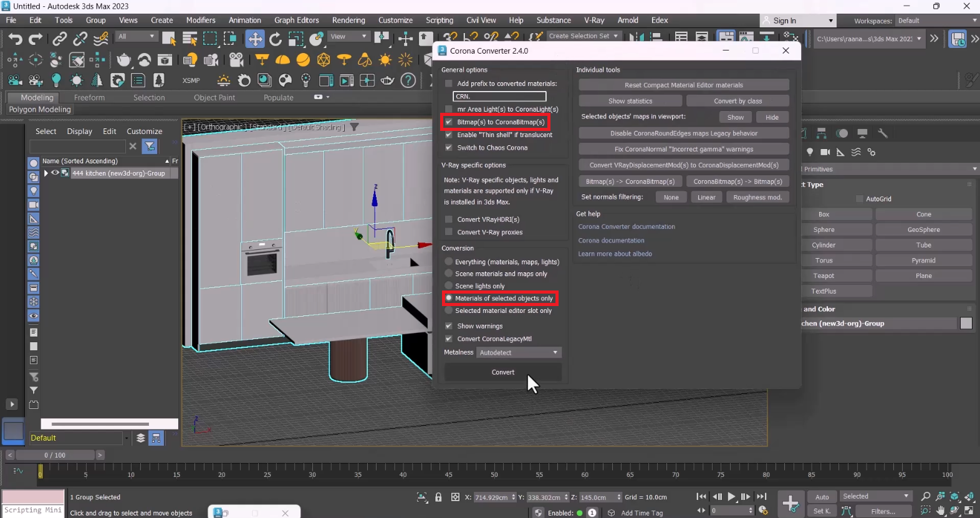Click the CRN. prefix text field
Viewport: 980px width, 518px height.
499,96
